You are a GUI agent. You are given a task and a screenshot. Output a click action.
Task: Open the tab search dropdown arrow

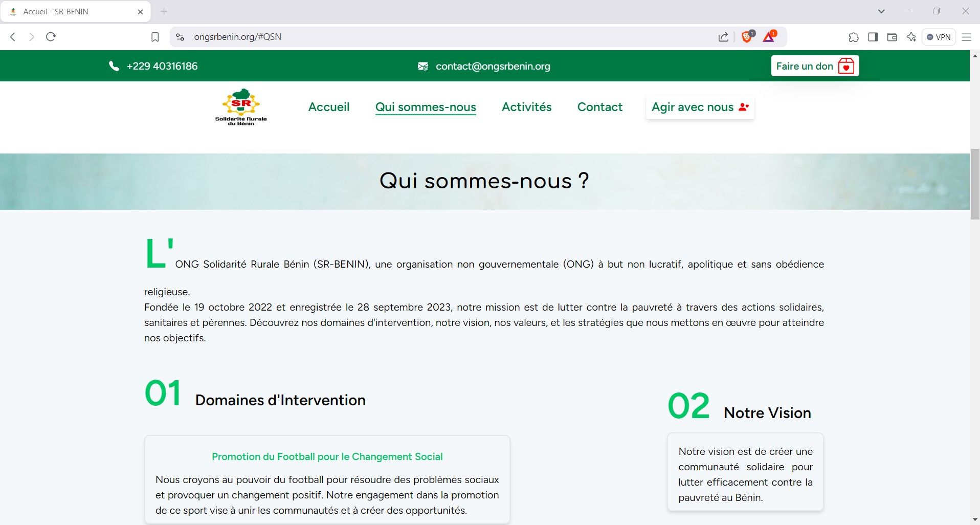pyautogui.click(x=881, y=11)
